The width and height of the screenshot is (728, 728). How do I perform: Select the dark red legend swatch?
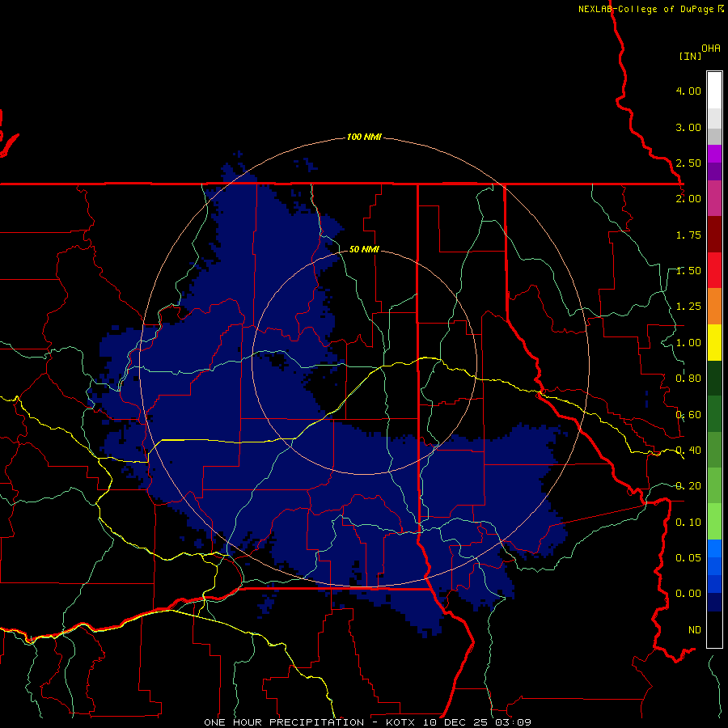click(714, 235)
